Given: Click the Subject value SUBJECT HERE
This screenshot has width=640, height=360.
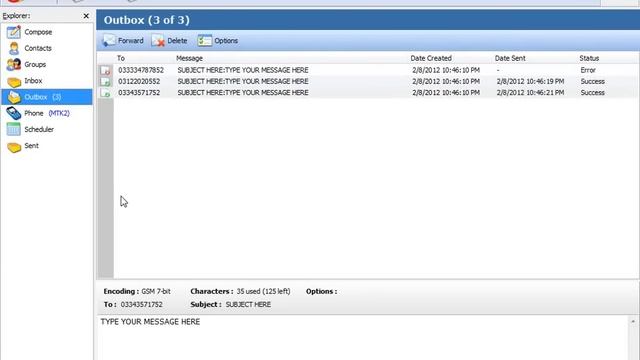Looking at the screenshot, I should tap(248, 304).
